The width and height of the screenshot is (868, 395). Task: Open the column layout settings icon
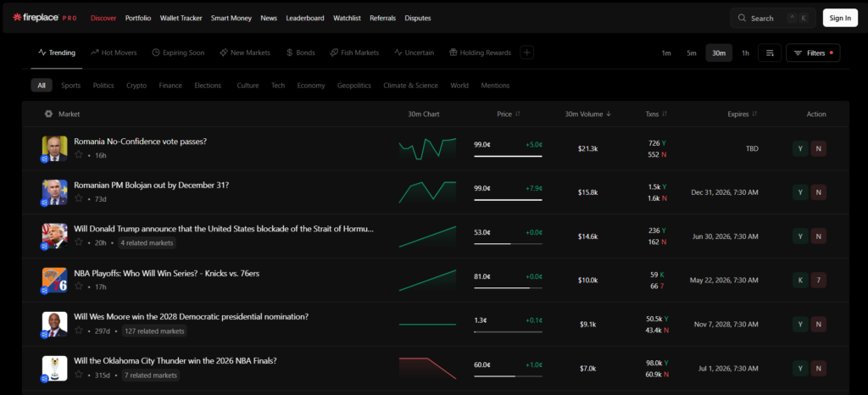point(770,53)
